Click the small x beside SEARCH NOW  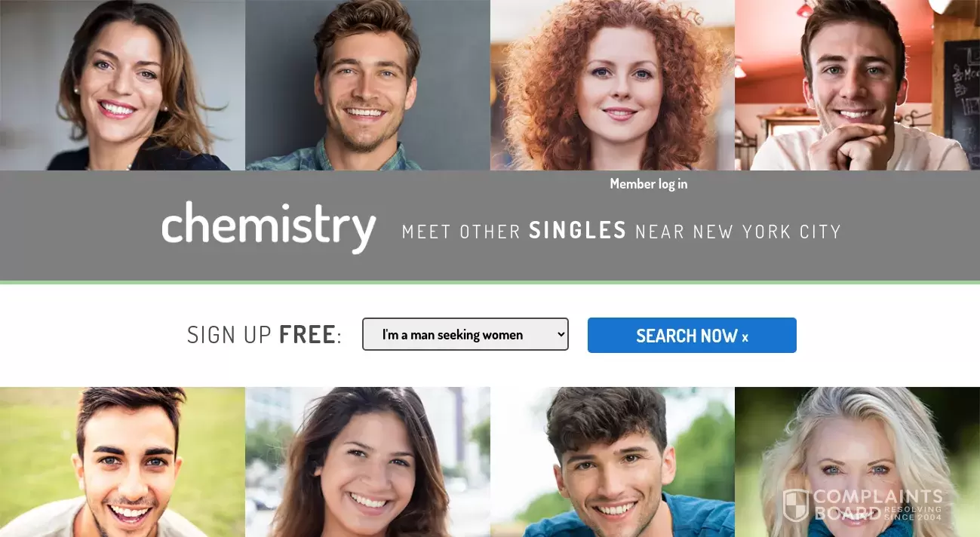745,337
